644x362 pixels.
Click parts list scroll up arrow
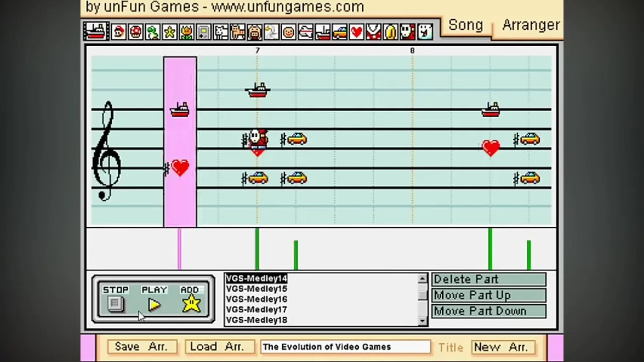[x=422, y=279]
